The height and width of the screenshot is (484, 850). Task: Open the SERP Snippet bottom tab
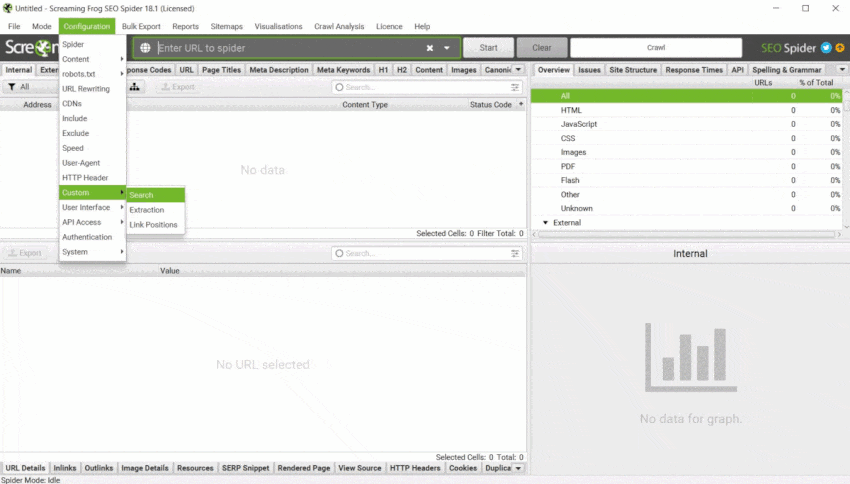coord(245,468)
